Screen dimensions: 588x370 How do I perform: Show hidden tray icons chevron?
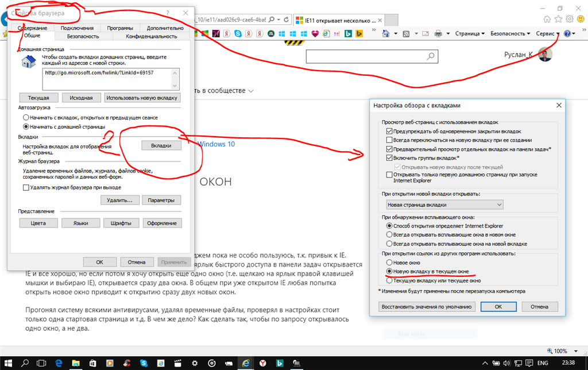(485, 363)
